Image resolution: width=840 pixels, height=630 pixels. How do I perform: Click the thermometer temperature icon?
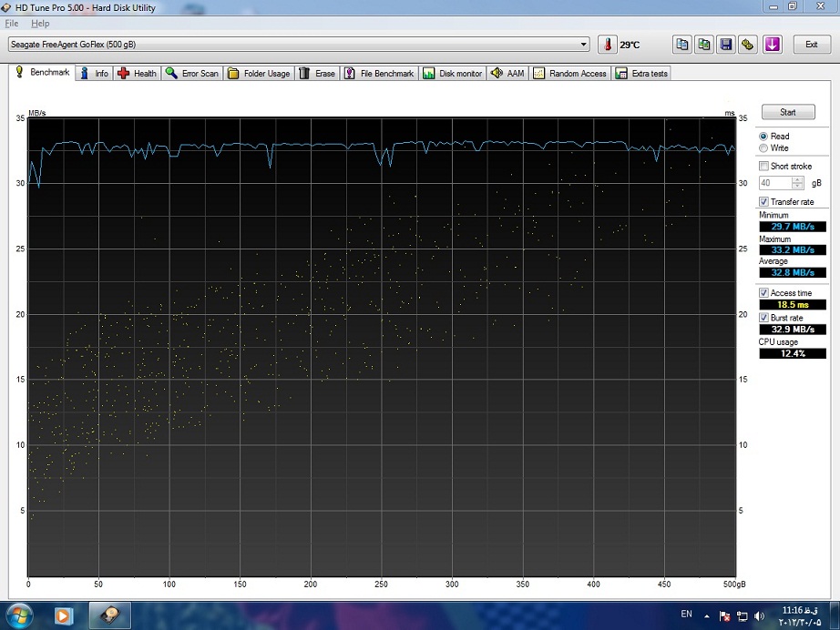click(x=608, y=45)
